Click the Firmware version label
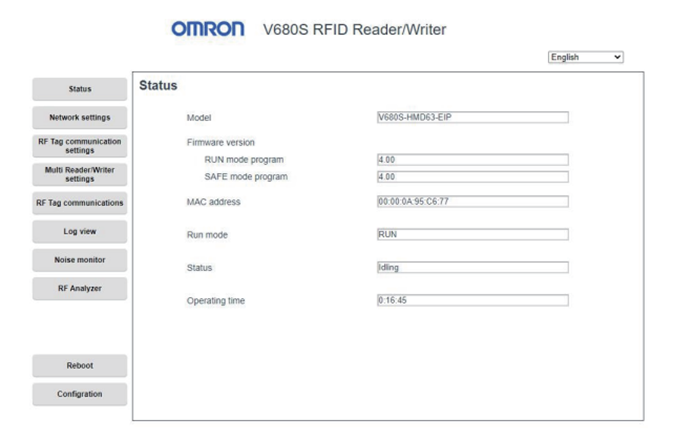Screen dimensions: 695x440 (221, 143)
